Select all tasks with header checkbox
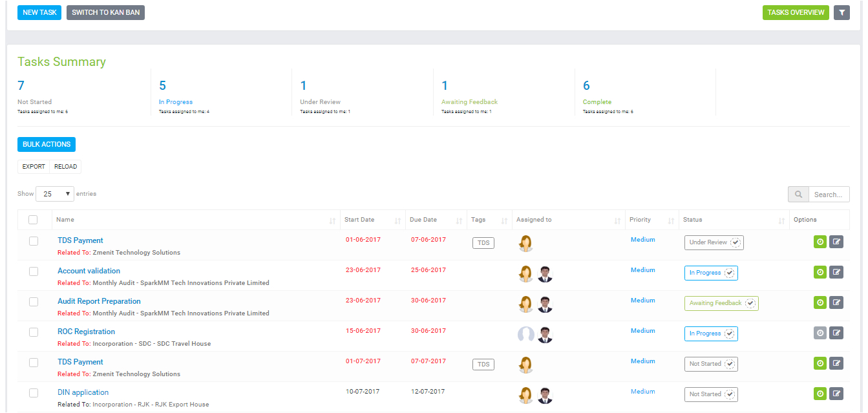The image size is (868, 413). click(x=34, y=220)
